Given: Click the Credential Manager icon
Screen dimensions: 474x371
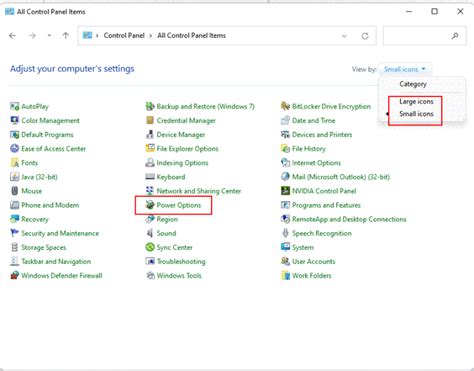Looking at the screenshot, I should pos(150,120).
